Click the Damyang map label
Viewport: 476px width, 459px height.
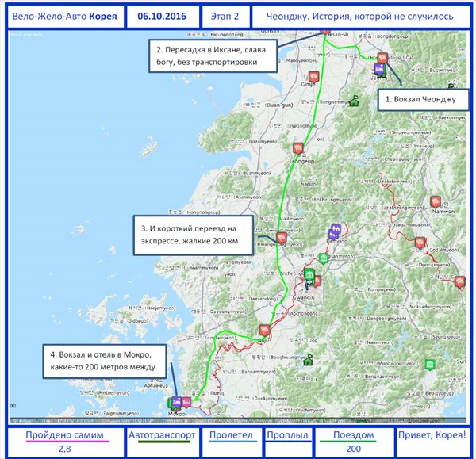(336, 241)
